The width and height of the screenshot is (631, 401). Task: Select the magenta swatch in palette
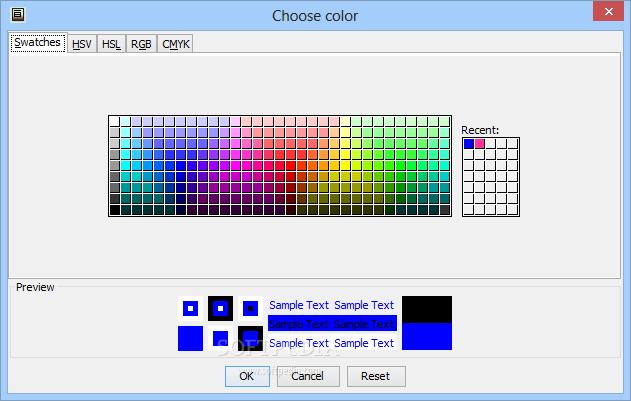(235, 165)
